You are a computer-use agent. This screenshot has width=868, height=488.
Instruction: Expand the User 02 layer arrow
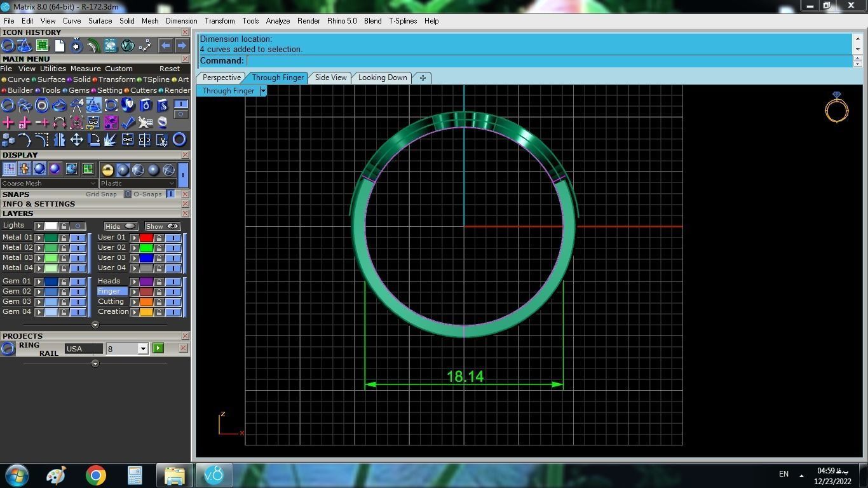click(x=134, y=248)
